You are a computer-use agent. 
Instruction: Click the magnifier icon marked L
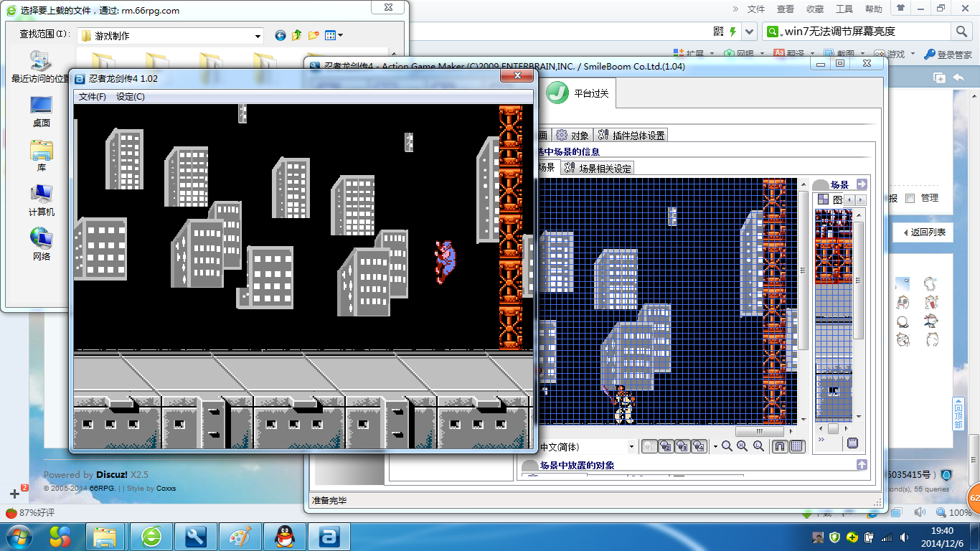pos(758,446)
